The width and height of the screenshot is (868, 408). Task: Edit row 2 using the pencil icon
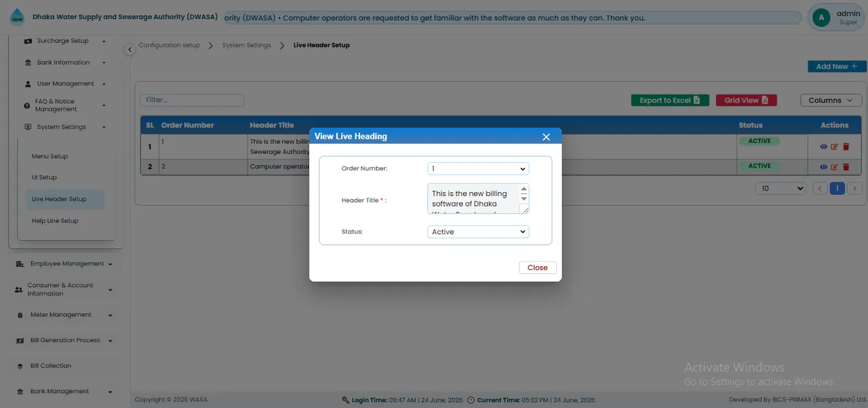(835, 167)
